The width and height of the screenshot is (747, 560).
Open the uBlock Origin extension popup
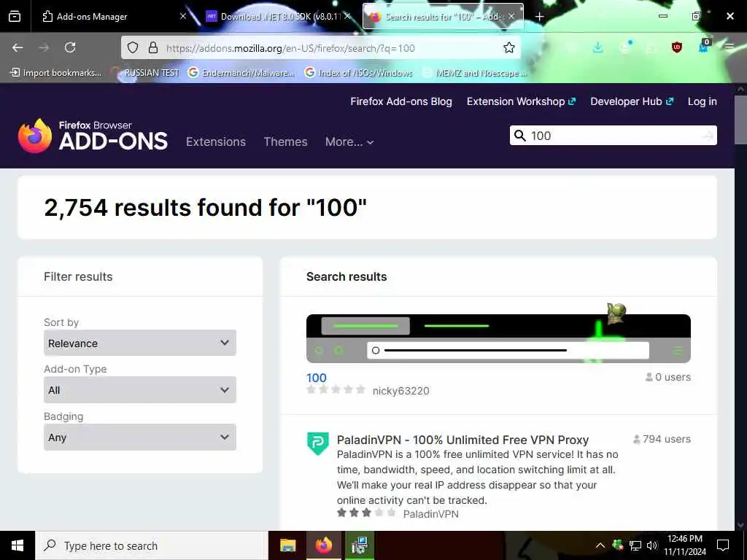click(676, 47)
